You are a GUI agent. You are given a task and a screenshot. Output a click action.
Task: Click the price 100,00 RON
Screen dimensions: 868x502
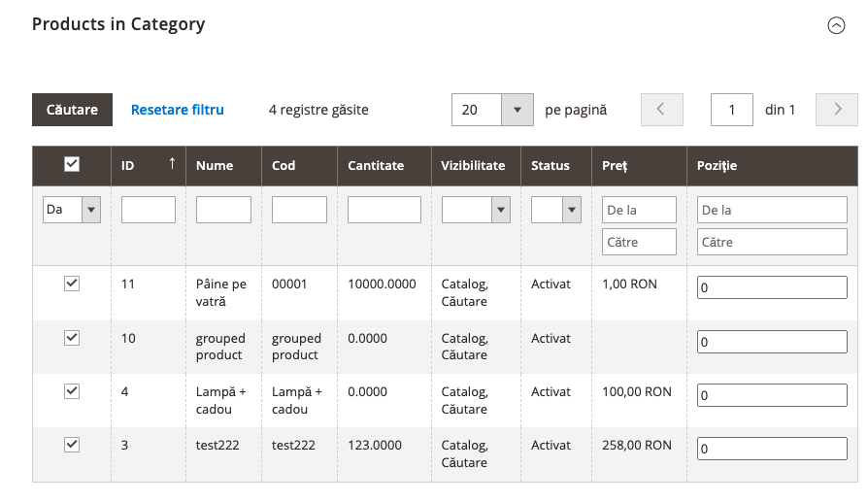click(x=637, y=392)
